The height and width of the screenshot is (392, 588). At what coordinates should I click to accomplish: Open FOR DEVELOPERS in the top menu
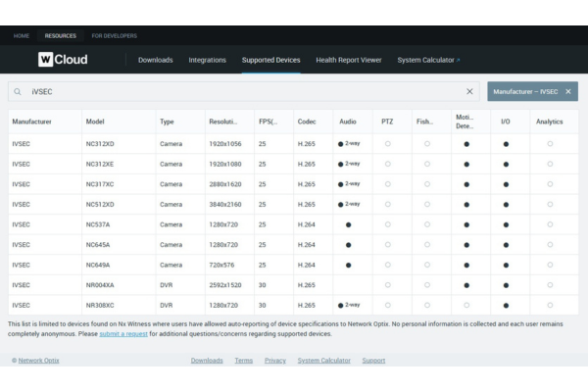pyautogui.click(x=115, y=35)
